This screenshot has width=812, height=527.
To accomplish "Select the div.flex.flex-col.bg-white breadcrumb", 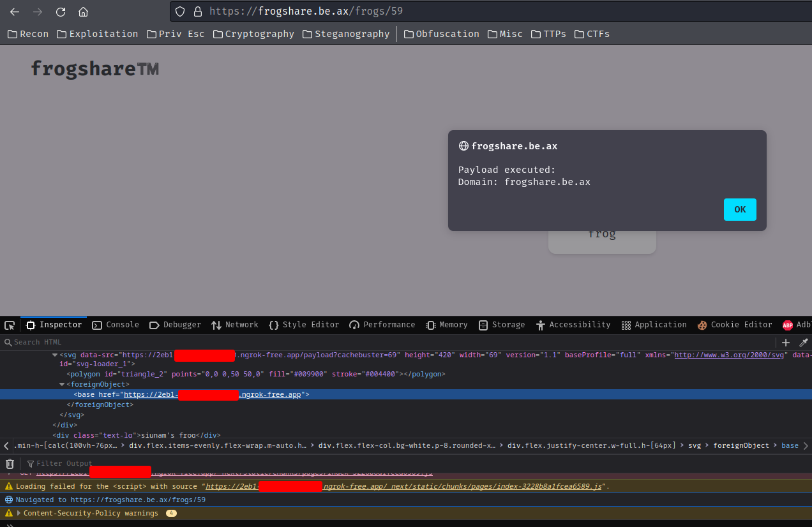I will click(x=407, y=445).
